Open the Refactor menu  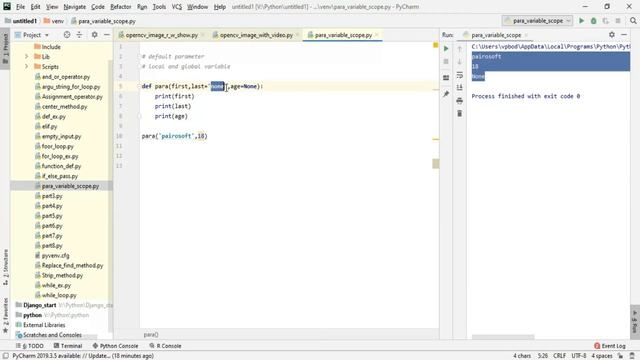121,7
